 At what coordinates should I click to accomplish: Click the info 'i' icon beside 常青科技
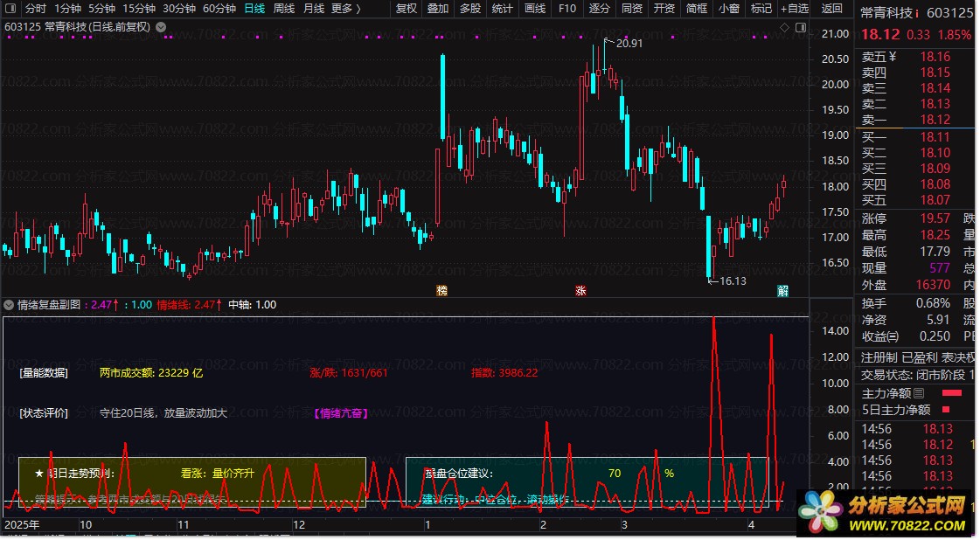point(917,13)
